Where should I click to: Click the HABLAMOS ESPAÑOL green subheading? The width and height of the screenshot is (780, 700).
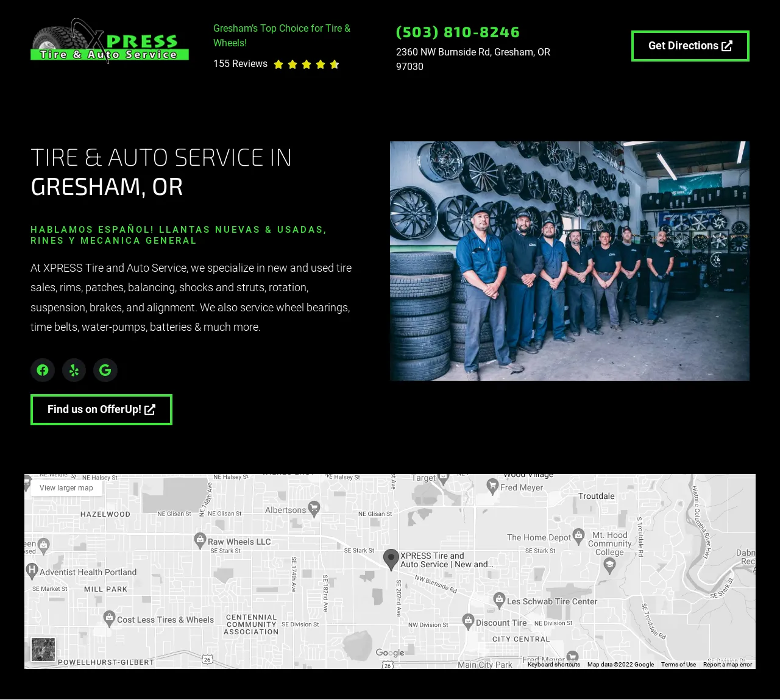pos(179,235)
